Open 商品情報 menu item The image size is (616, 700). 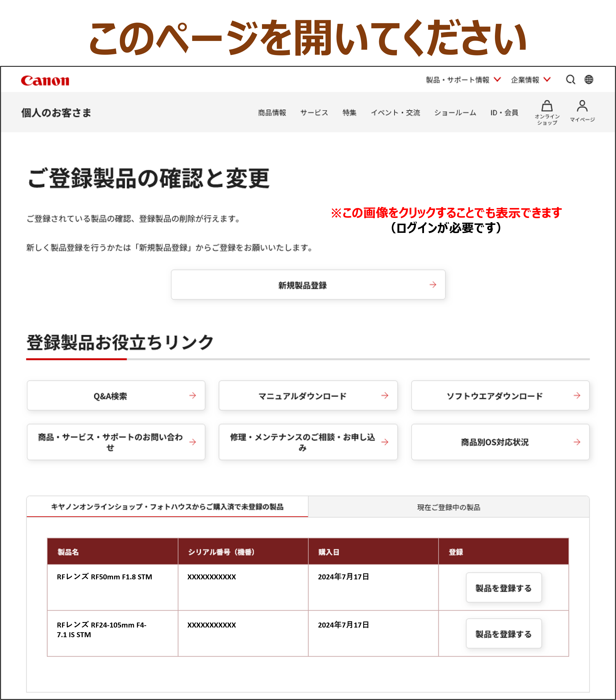coord(272,113)
